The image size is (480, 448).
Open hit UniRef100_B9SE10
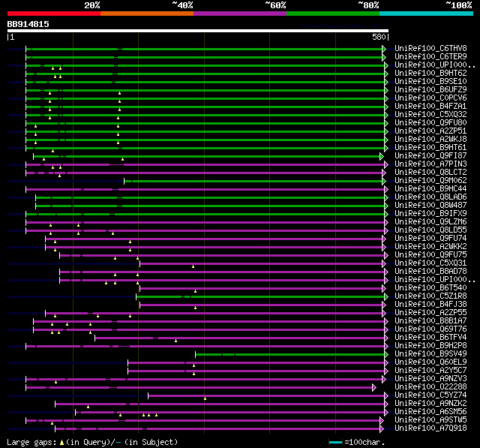click(430, 82)
